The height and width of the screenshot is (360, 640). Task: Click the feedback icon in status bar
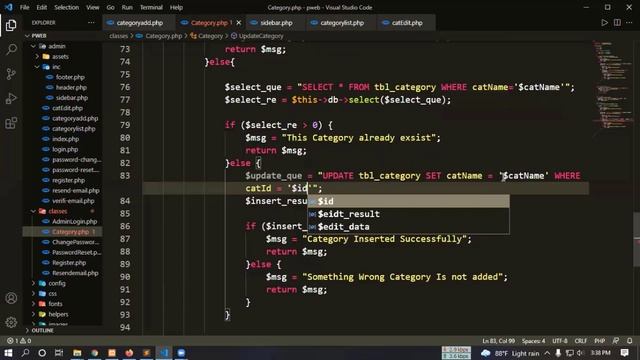click(x=616, y=341)
